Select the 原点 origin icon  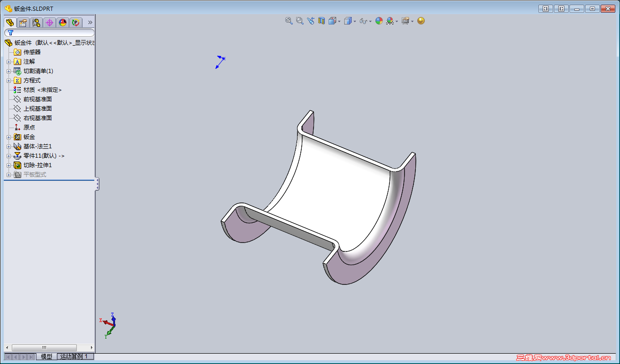click(17, 127)
